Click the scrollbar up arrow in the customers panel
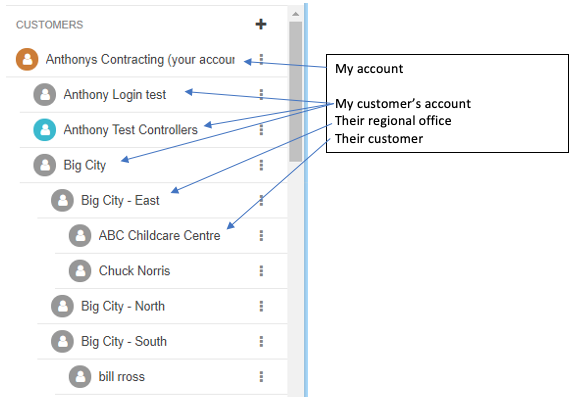The width and height of the screenshot is (574, 397). [x=295, y=14]
